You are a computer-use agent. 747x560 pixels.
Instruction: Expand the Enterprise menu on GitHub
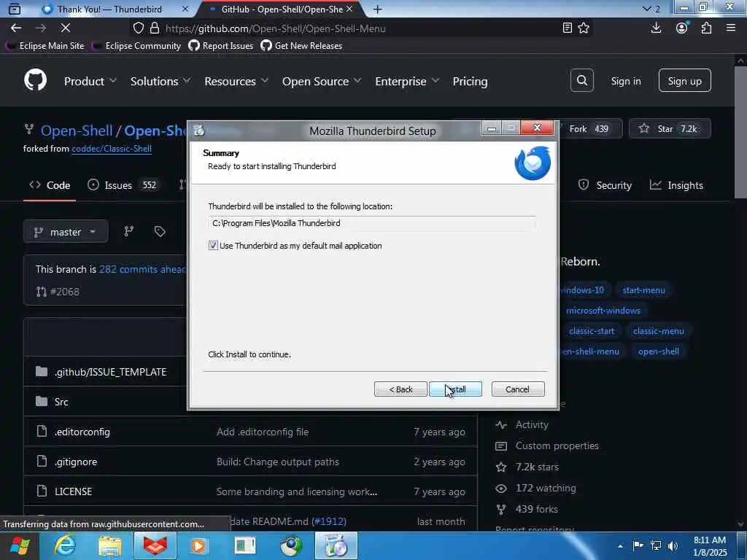coord(407,82)
